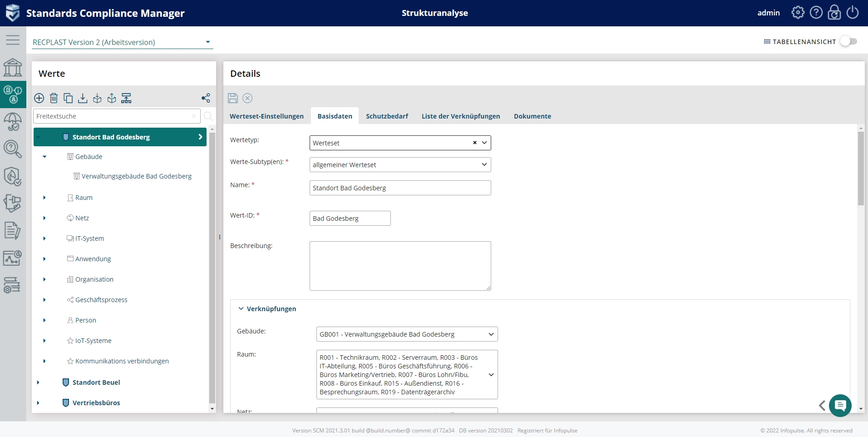Click the Wert-ID input field
The height and width of the screenshot is (437, 868).
tap(350, 218)
